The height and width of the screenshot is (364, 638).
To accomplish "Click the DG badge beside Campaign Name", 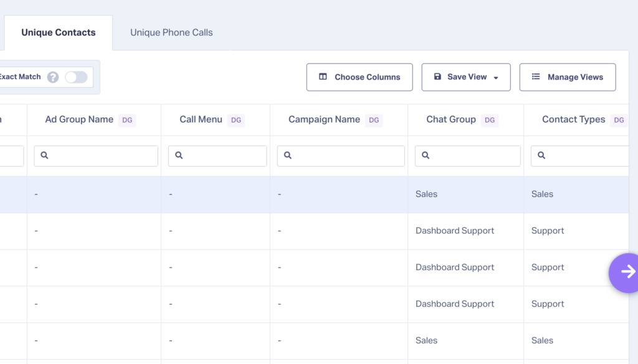I will (x=374, y=120).
